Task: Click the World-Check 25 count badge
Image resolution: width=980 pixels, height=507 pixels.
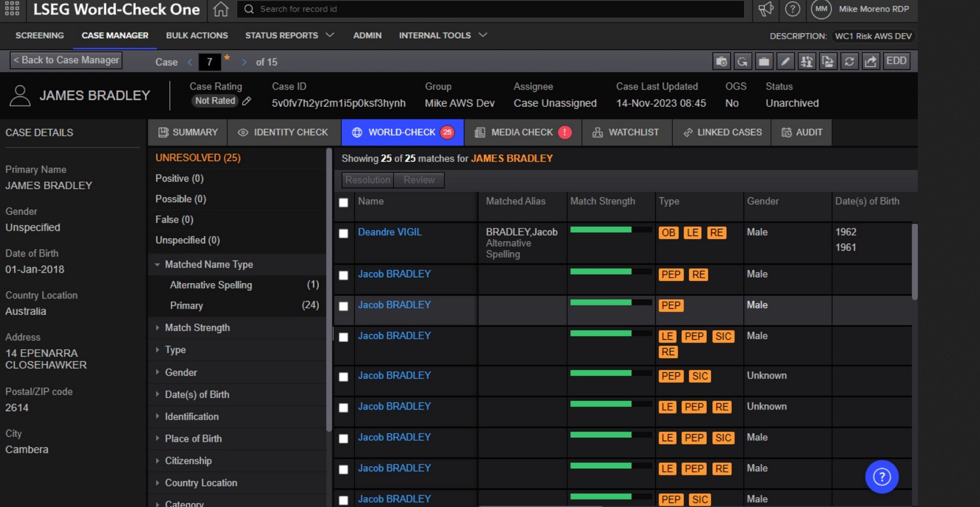Action: (447, 132)
